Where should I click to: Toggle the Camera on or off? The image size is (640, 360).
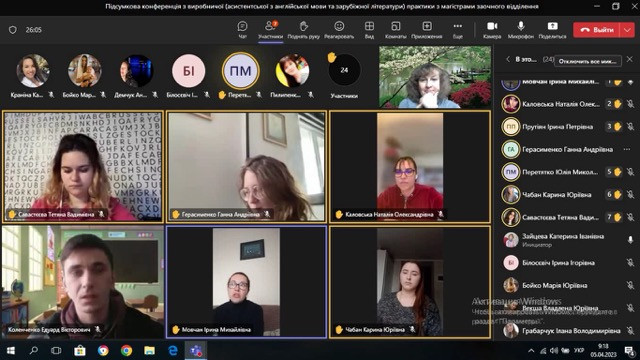[x=492, y=27]
